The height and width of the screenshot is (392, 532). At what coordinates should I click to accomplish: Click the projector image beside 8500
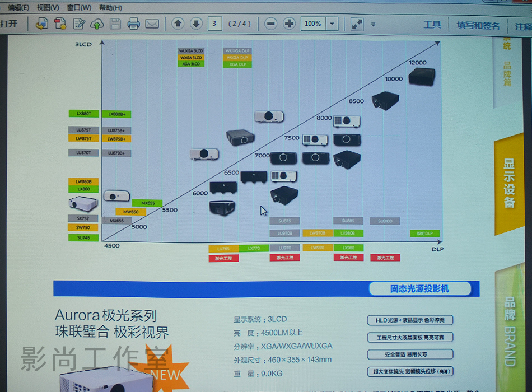pos(385,101)
